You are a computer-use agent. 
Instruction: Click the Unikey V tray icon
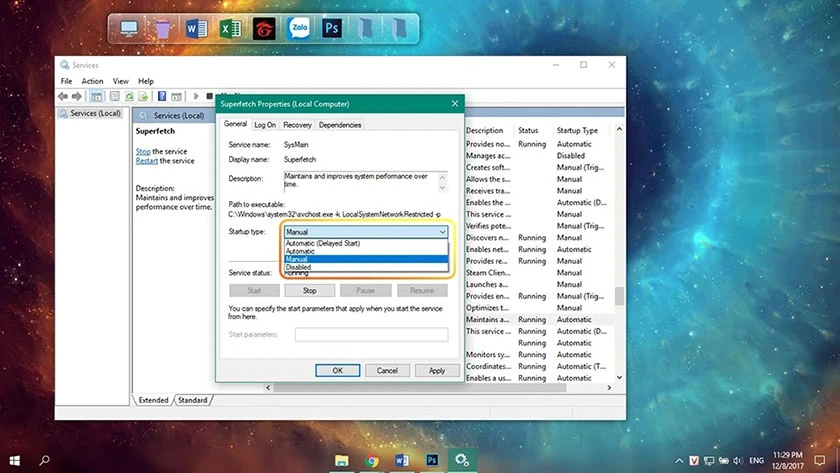[694, 461]
